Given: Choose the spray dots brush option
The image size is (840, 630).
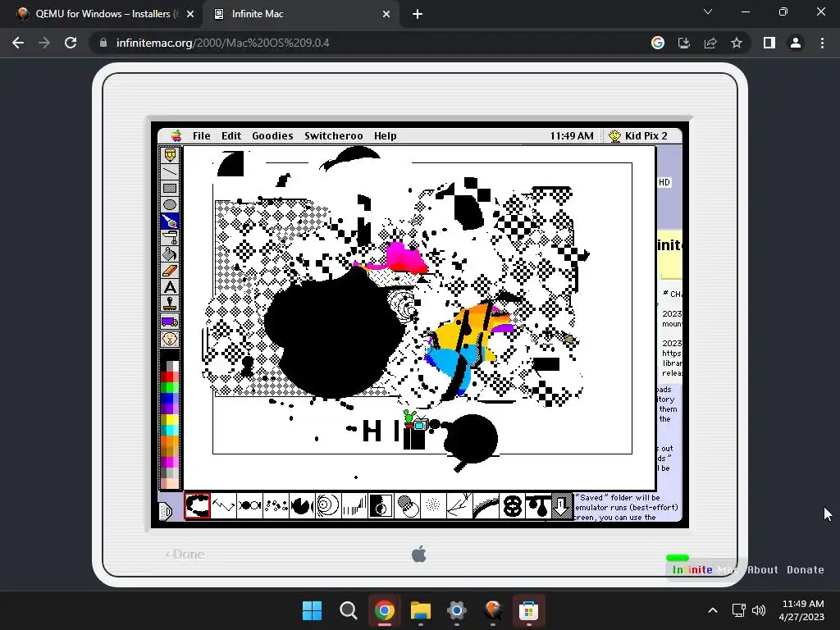Looking at the screenshot, I should [x=433, y=505].
